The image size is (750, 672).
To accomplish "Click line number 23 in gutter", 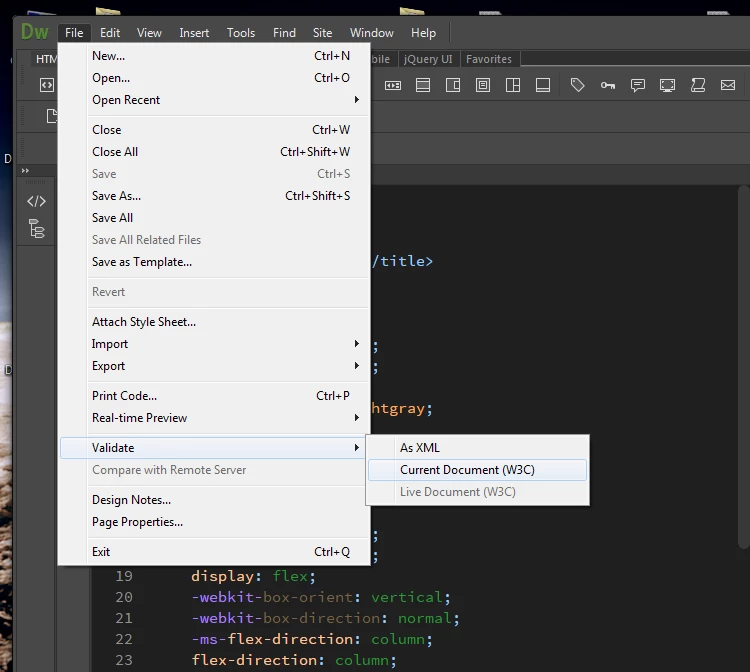I will tap(123, 660).
